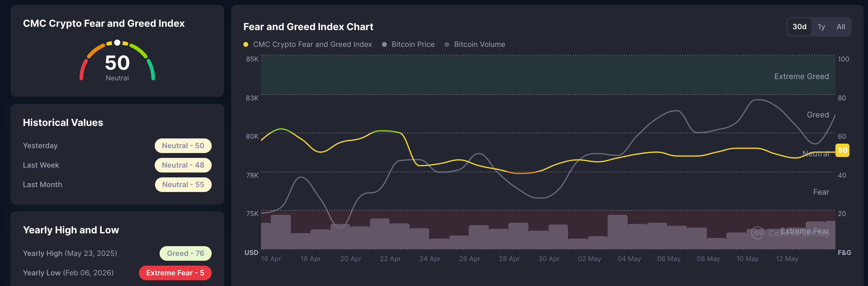Image resolution: width=868 pixels, height=286 pixels.
Task: Click the Yesterday Neutral - 50 badge
Action: coord(183,146)
